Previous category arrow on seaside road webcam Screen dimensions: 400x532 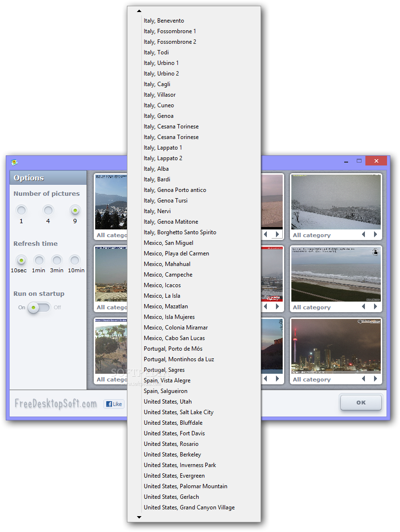(364, 307)
